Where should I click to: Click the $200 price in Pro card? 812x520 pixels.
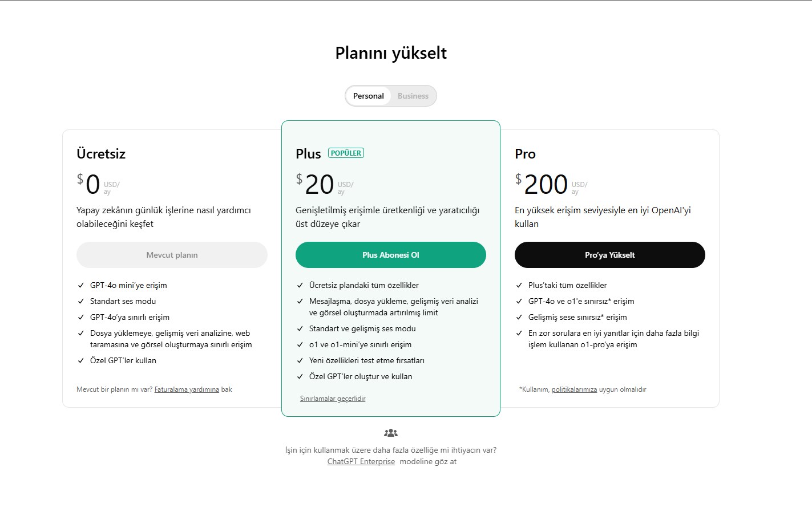[x=546, y=184]
